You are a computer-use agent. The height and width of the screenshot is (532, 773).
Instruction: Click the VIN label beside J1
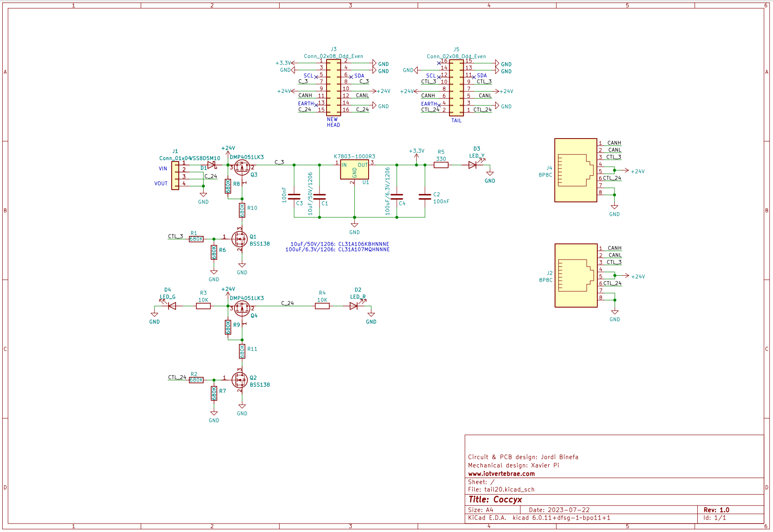pos(163,169)
